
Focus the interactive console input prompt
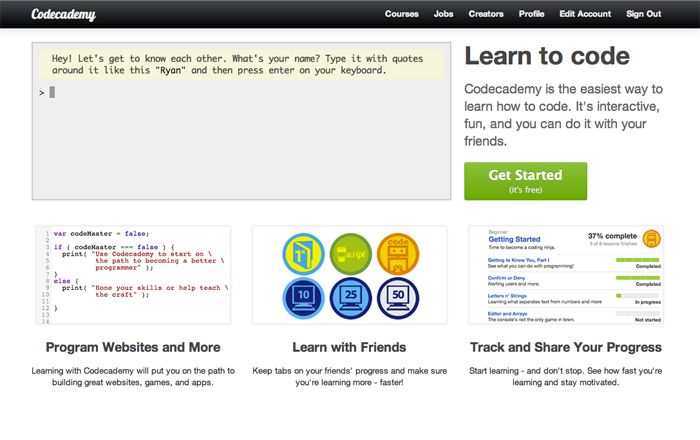[241, 93]
